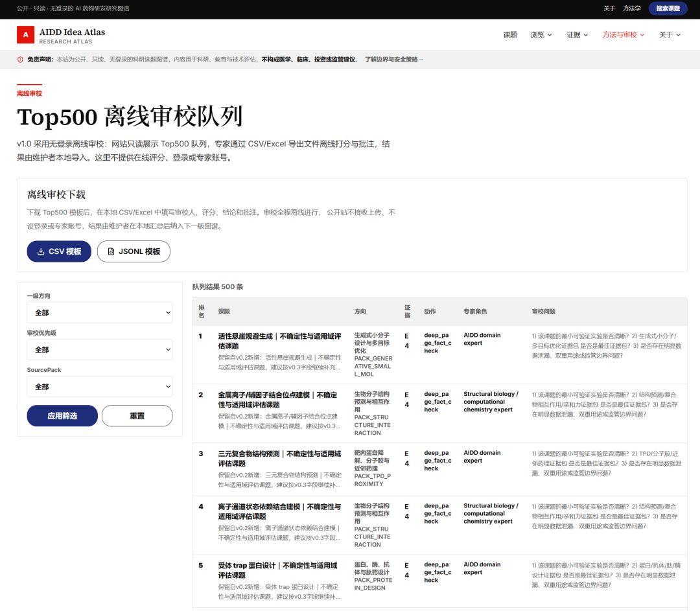Click the 离线审校下载 panel heading
The height and width of the screenshot is (611, 700).
[56, 194]
